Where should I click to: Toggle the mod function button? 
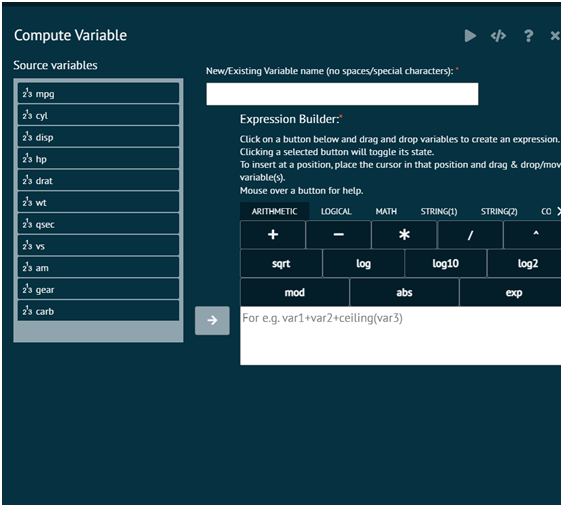click(x=294, y=292)
